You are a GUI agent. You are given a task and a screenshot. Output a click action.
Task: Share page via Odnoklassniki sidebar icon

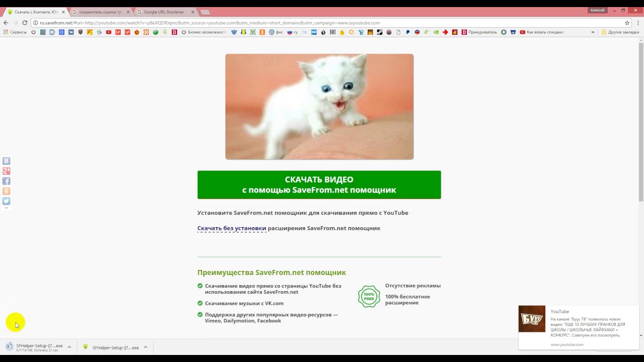(7, 191)
